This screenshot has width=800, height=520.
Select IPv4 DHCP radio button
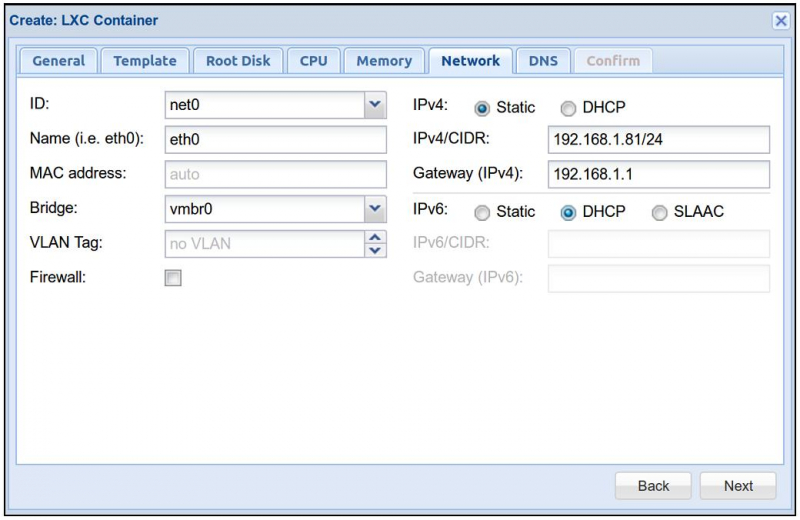[x=567, y=108]
